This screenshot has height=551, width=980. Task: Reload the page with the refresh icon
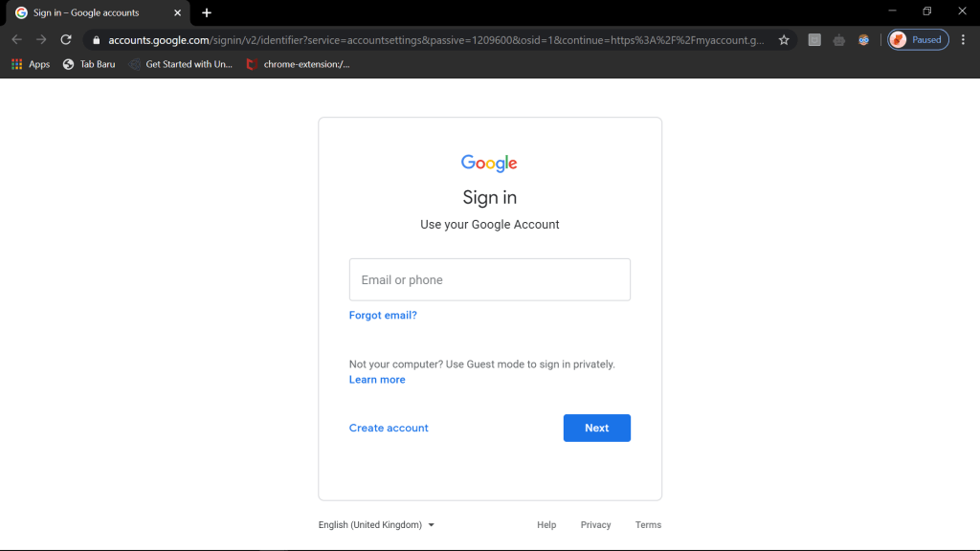(66, 40)
